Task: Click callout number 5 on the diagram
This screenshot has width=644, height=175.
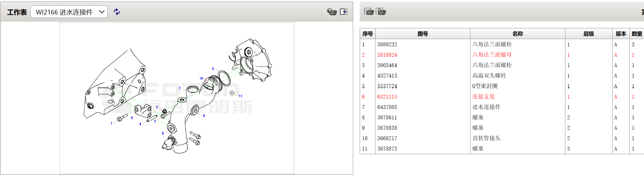Action: tap(213, 69)
